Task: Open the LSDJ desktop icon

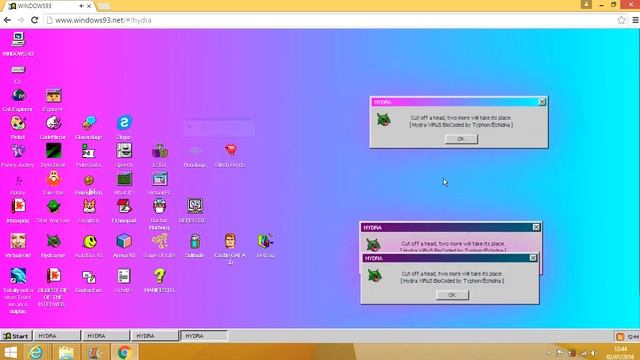Action: coord(160,151)
